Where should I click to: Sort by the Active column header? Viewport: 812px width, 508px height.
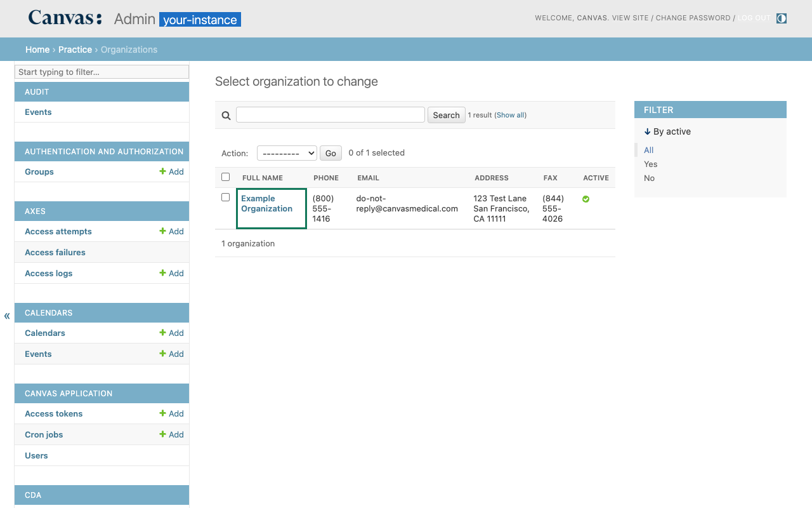point(596,178)
